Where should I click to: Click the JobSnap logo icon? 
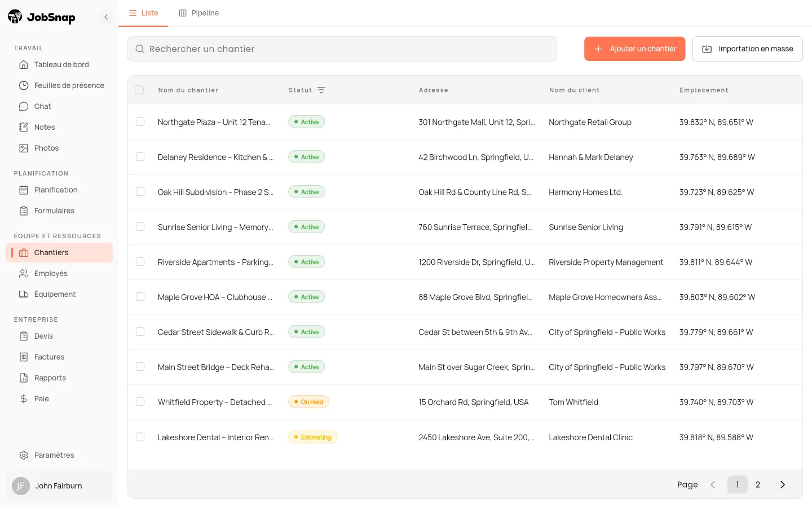pos(15,17)
